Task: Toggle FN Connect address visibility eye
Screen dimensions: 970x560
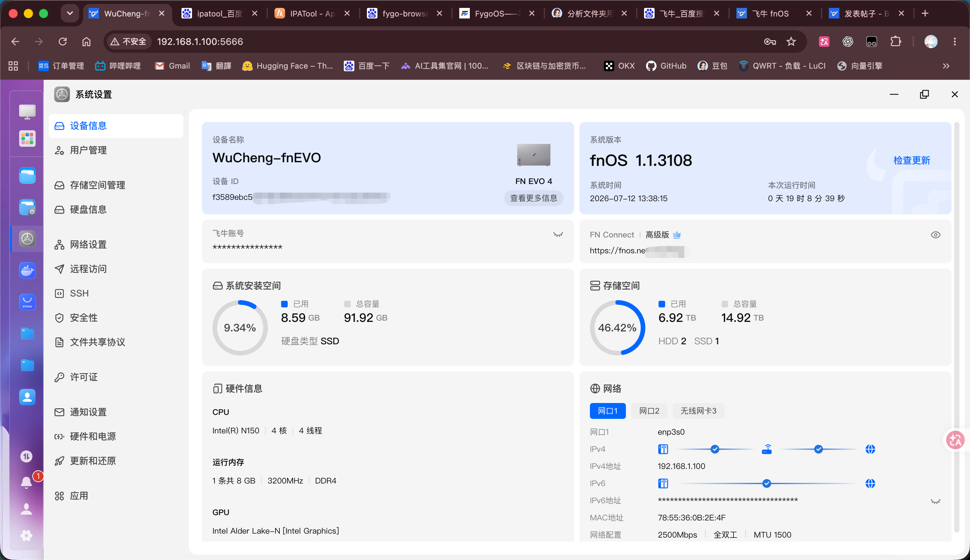Action: pyautogui.click(x=935, y=234)
